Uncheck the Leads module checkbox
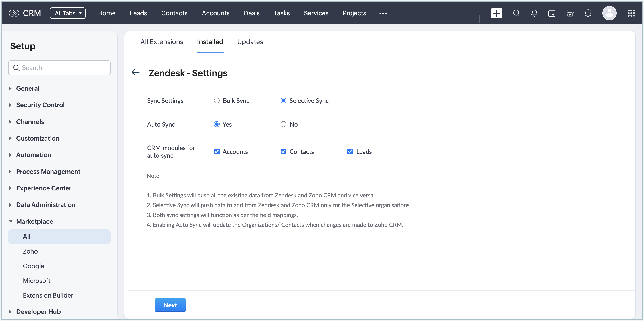 [350, 152]
